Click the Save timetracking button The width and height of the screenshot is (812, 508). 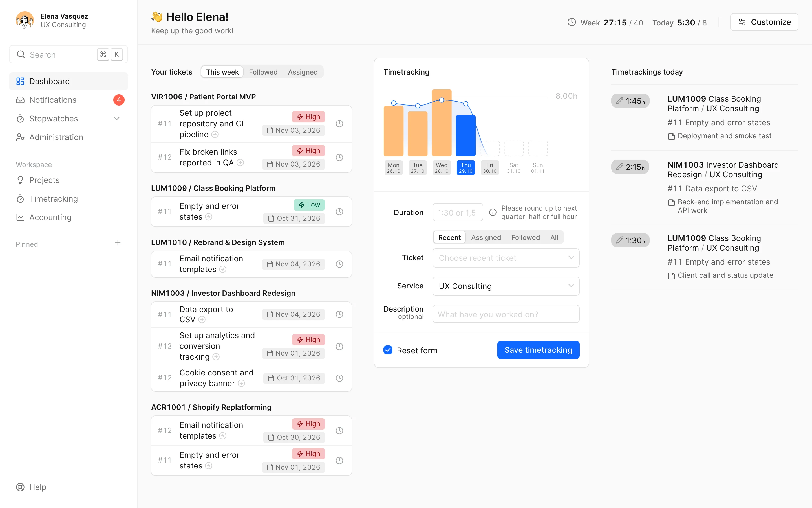pyautogui.click(x=538, y=350)
